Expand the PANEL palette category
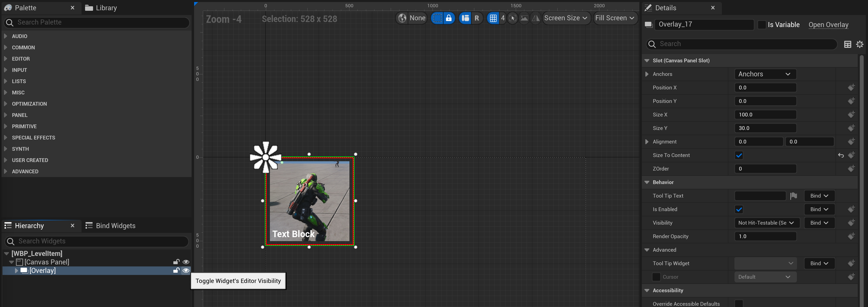 coord(6,115)
